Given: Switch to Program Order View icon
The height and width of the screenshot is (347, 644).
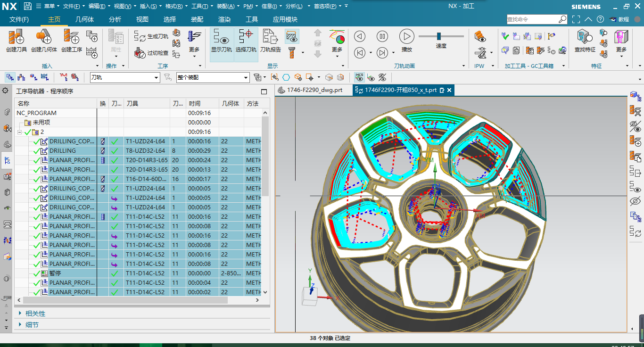Looking at the screenshot, I should (9, 77).
